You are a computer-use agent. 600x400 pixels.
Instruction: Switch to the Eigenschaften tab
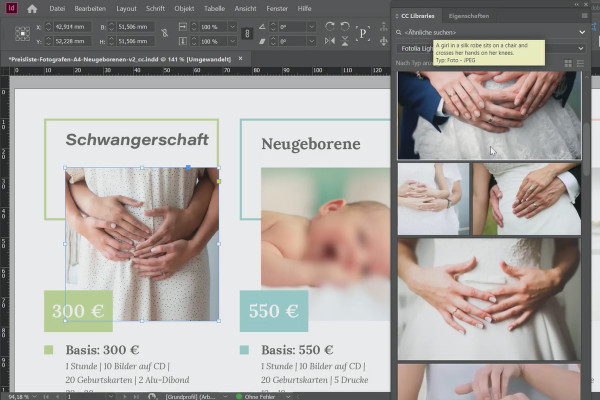[x=469, y=16]
